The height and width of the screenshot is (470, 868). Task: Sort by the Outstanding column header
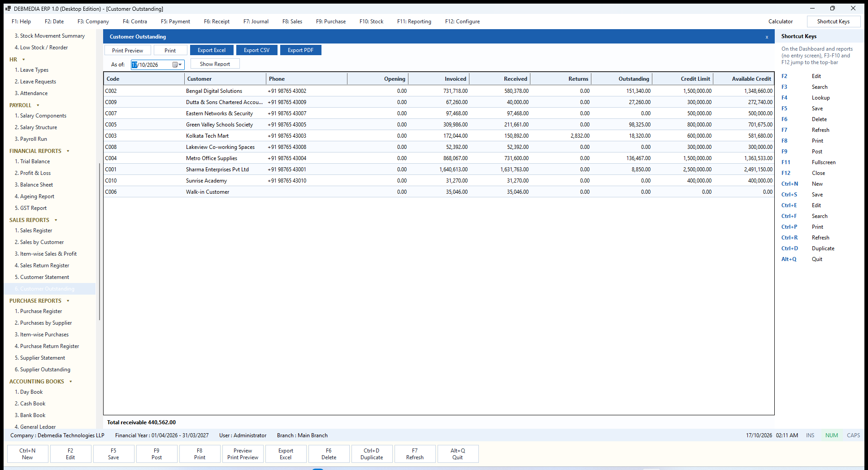click(x=621, y=79)
